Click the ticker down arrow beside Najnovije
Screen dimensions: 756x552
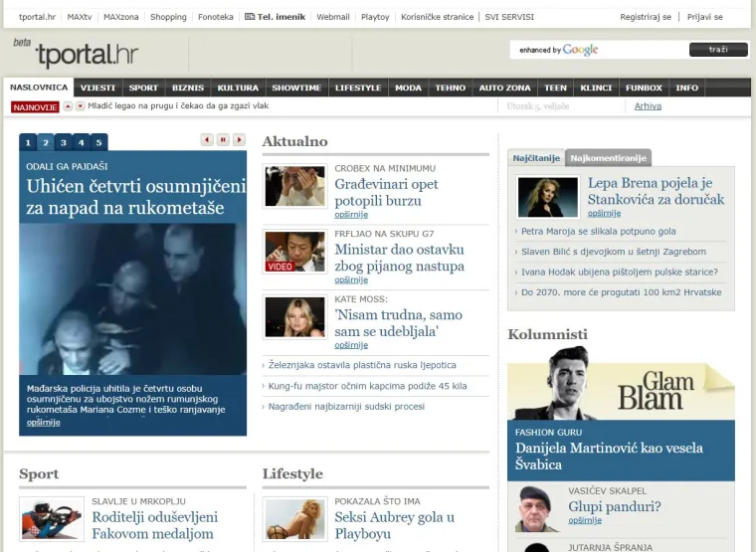[79, 106]
